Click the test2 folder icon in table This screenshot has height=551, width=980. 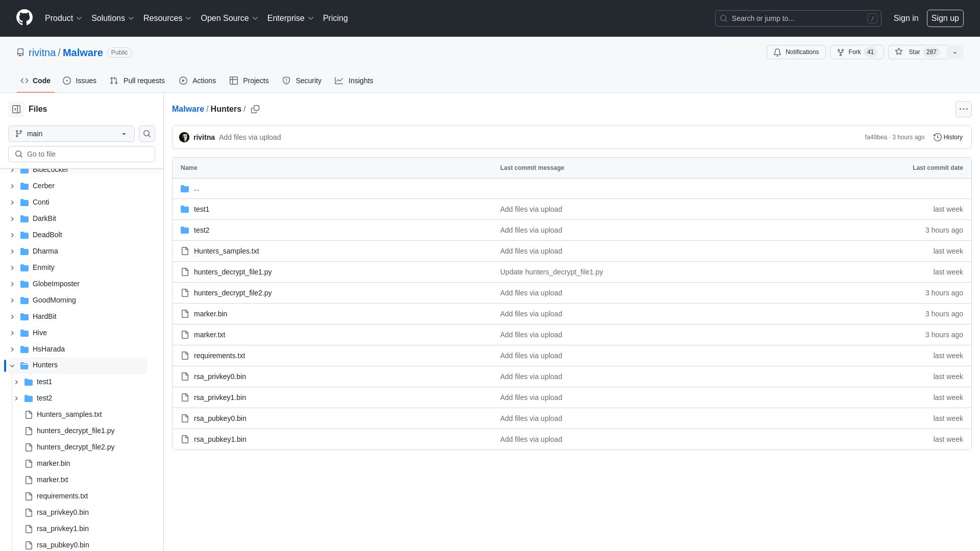185,230
